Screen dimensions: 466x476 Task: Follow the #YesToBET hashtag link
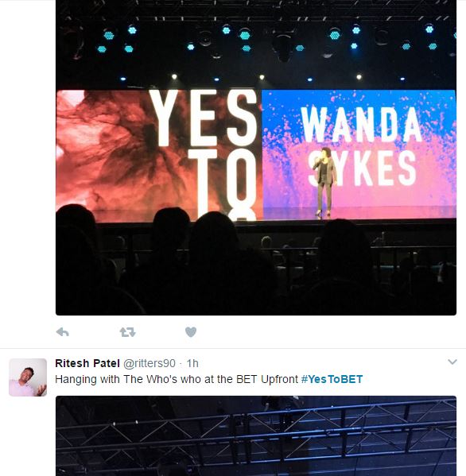(x=332, y=379)
